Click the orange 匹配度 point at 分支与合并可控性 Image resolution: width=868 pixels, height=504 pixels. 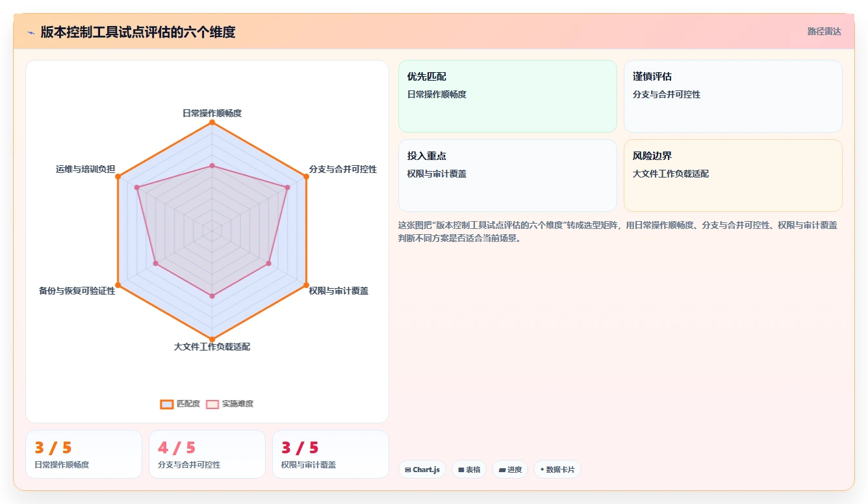[x=306, y=176]
